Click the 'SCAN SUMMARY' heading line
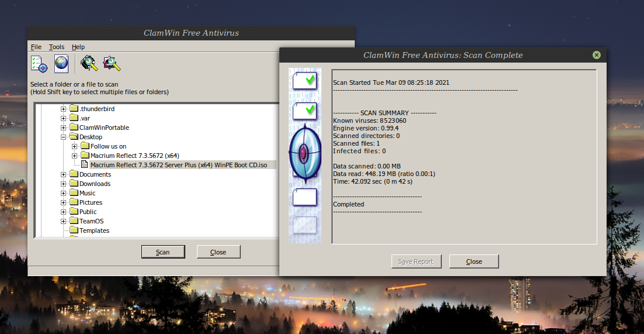Image resolution: width=644 pixels, height=334 pixels. click(385, 113)
